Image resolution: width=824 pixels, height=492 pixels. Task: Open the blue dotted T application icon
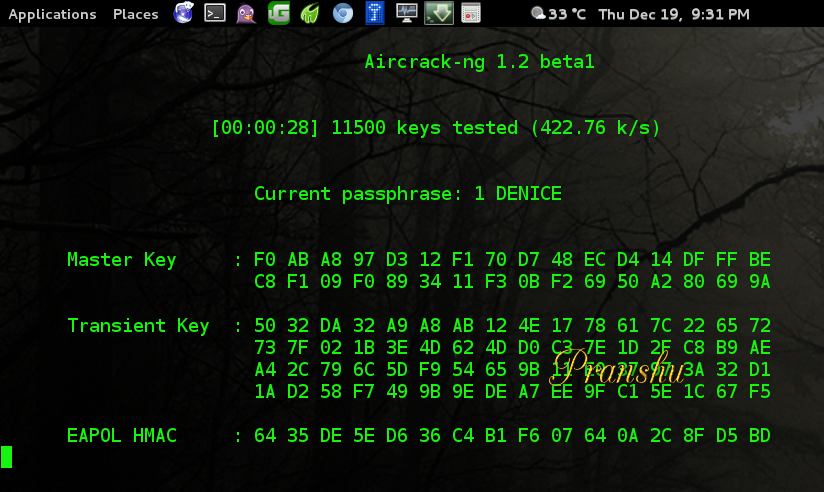tap(375, 13)
